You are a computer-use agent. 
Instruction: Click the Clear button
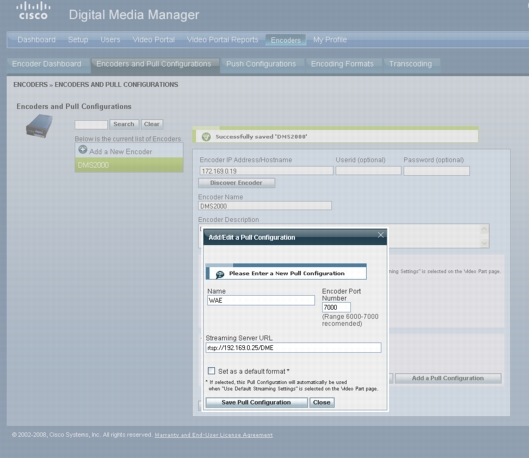tap(152, 124)
